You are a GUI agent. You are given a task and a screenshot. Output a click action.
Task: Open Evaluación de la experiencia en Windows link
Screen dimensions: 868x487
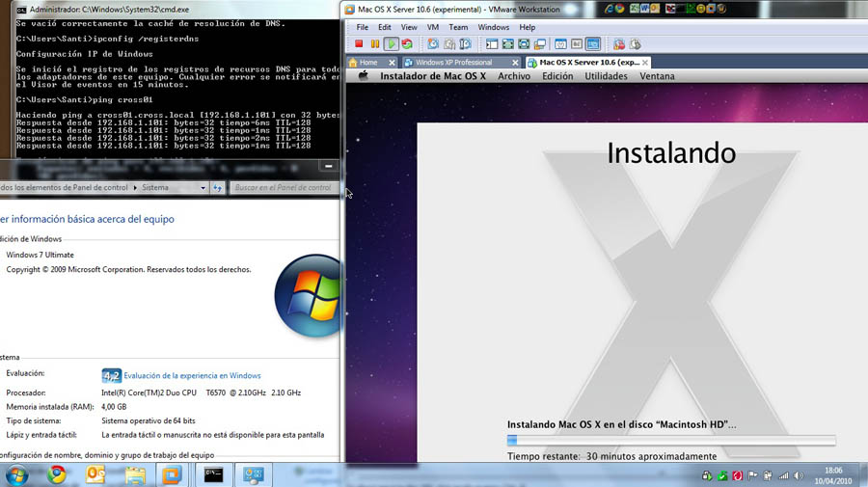point(192,375)
